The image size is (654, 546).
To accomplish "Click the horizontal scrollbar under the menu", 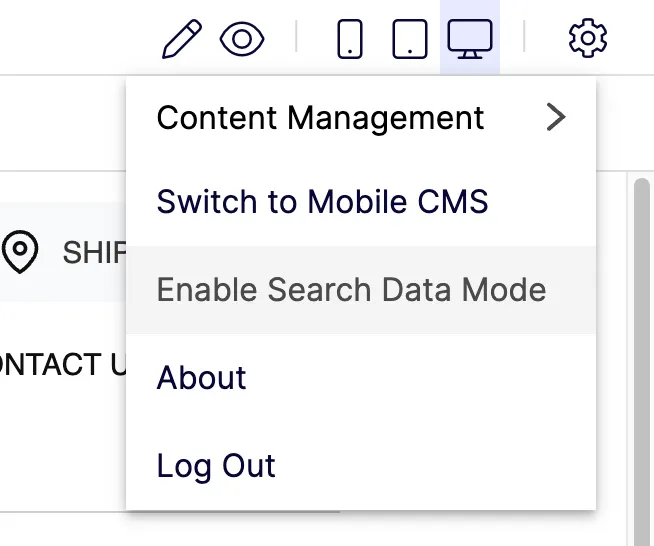I will (233, 511).
